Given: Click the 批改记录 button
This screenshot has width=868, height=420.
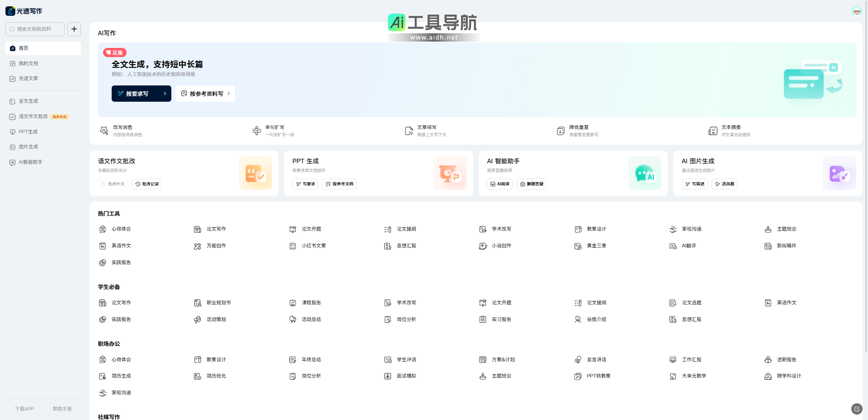Looking at the screenshot, I should 147,184.
